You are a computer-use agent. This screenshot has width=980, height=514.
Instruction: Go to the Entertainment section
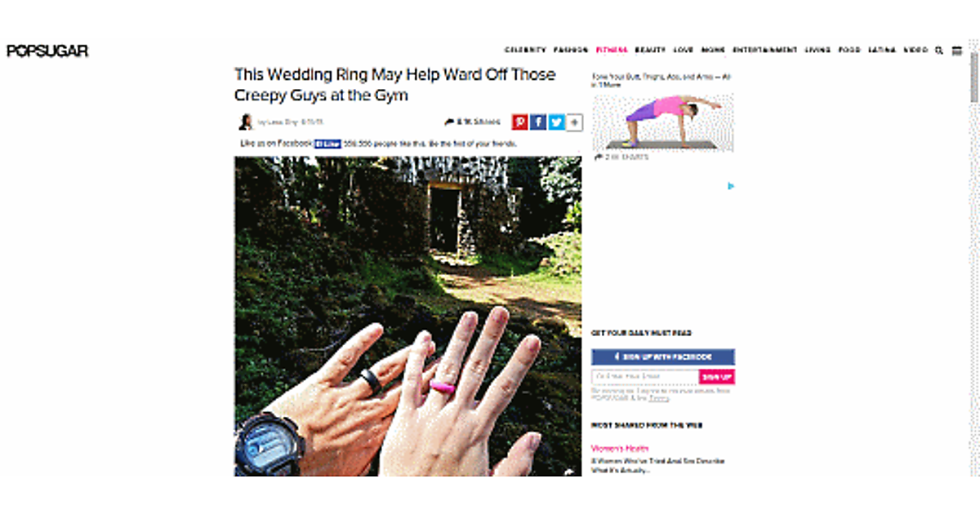coord(764,51)
